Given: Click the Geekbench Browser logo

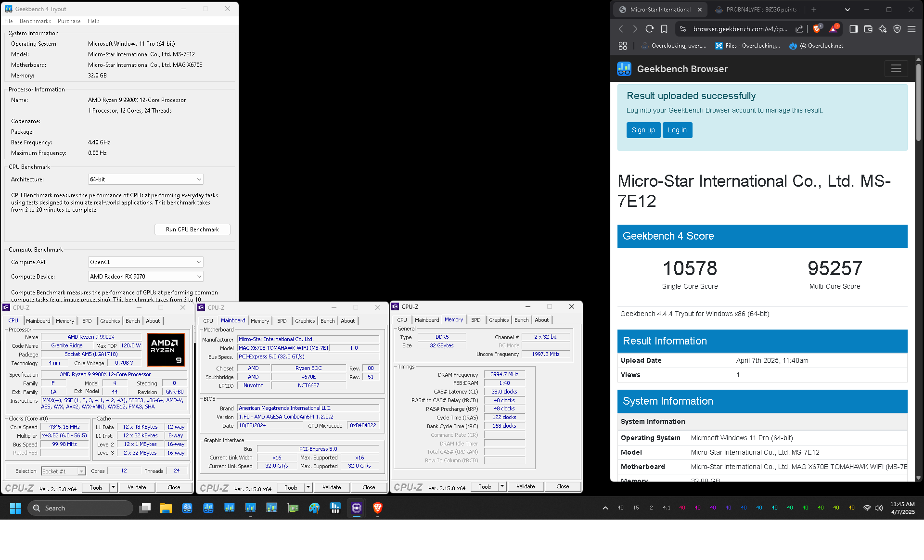Looking at the screenshot, I should click(x=624, y=69).
